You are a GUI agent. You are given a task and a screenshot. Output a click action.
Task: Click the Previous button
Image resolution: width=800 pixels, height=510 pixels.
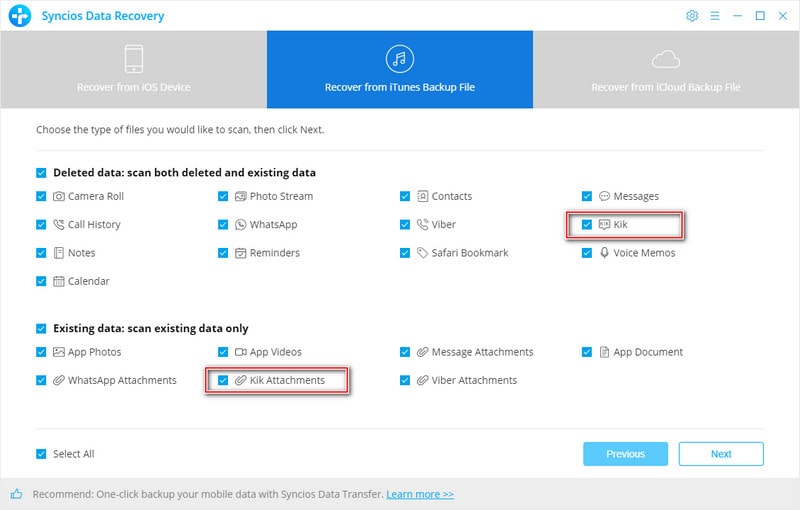point(626,454)
